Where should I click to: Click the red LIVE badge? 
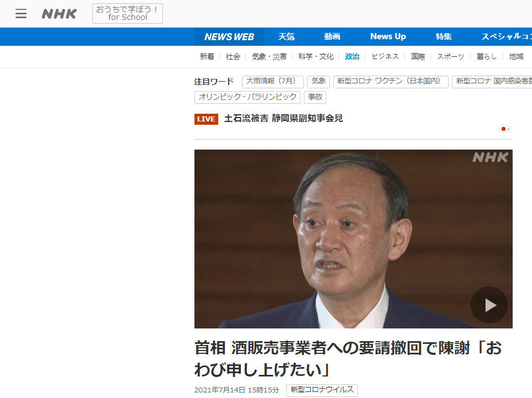pyautogui.click(x=206, y=119)
